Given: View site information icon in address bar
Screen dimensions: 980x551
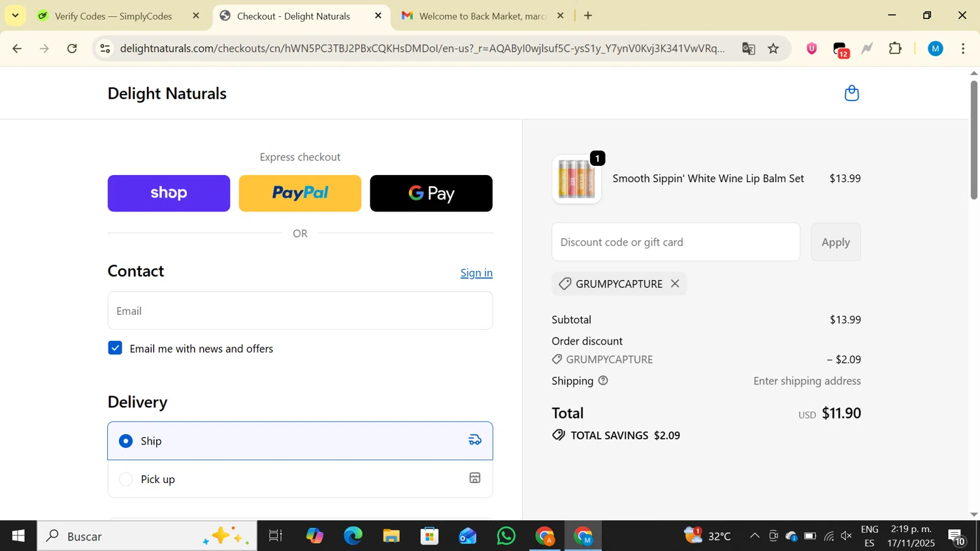Looking at the screenshot, I should point(105,49).
